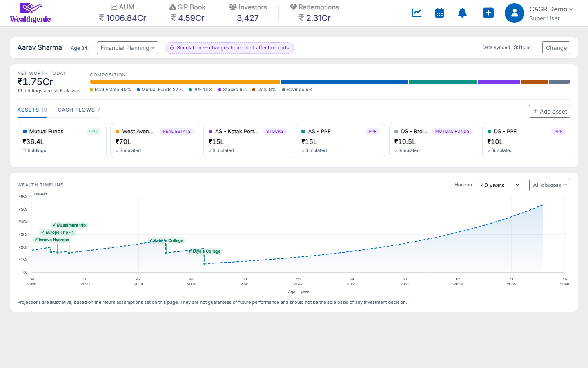Click the PPF 14% legend item

pyautogui.click(x=200, y=90)
